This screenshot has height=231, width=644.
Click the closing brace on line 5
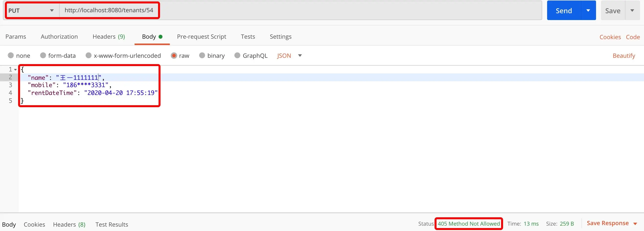coord(22,101)
